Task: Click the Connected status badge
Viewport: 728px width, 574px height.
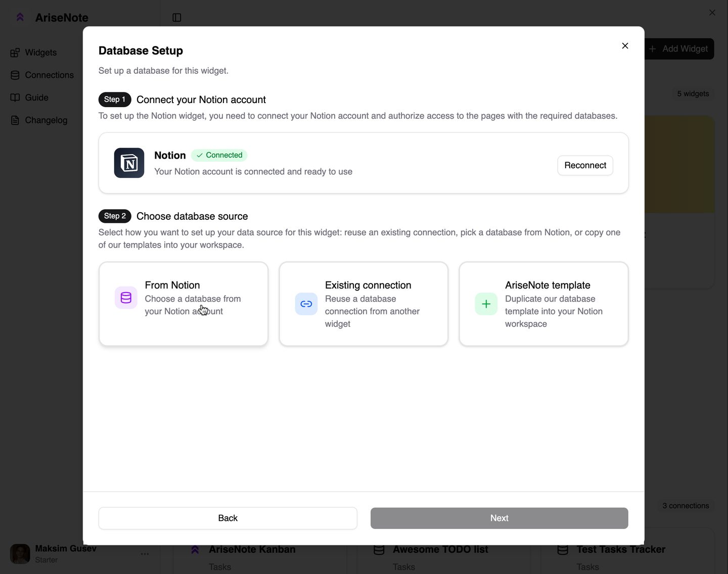Action: pyautogui.click(x=219, y=155)
